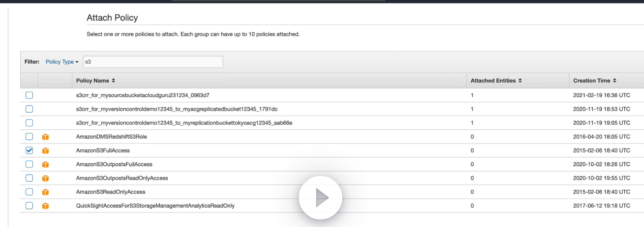Click the AmazonS3OutpostsReadOnlyAccess policy icon

point(46,178)
